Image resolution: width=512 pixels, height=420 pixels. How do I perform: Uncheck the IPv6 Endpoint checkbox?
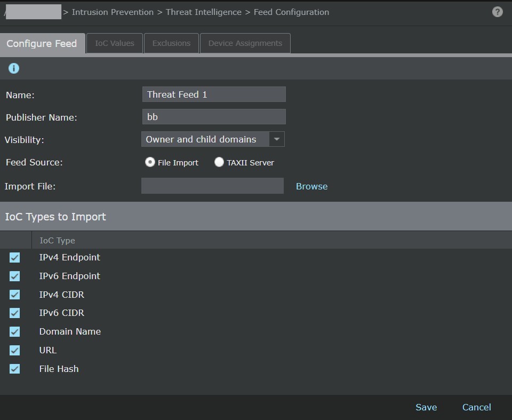point(15,276)
